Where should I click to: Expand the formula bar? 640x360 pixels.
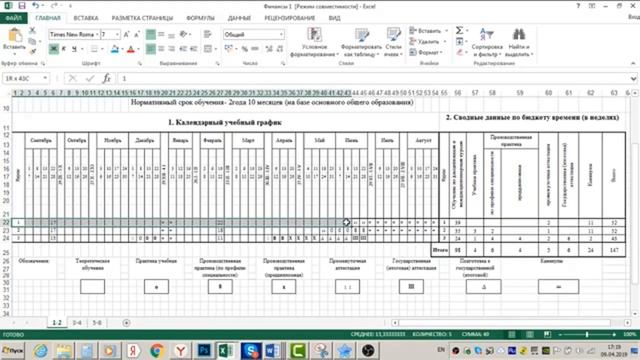[x=633, y=78]
